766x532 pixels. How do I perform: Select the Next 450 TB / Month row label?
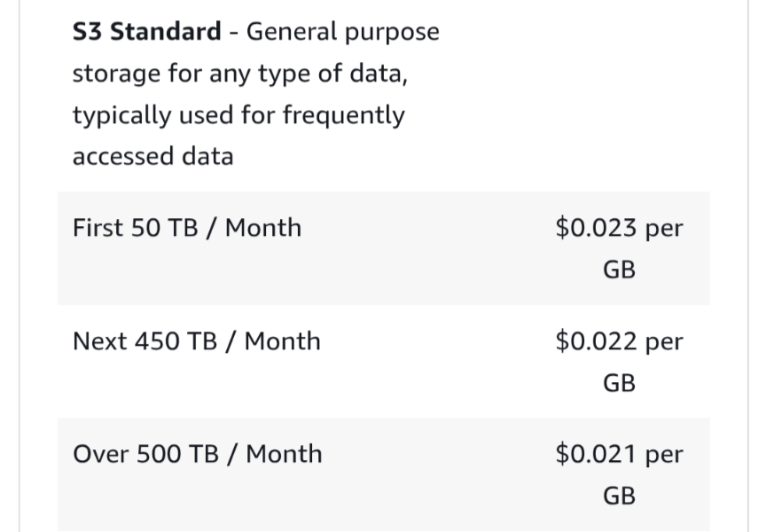[x=197, y=341]
